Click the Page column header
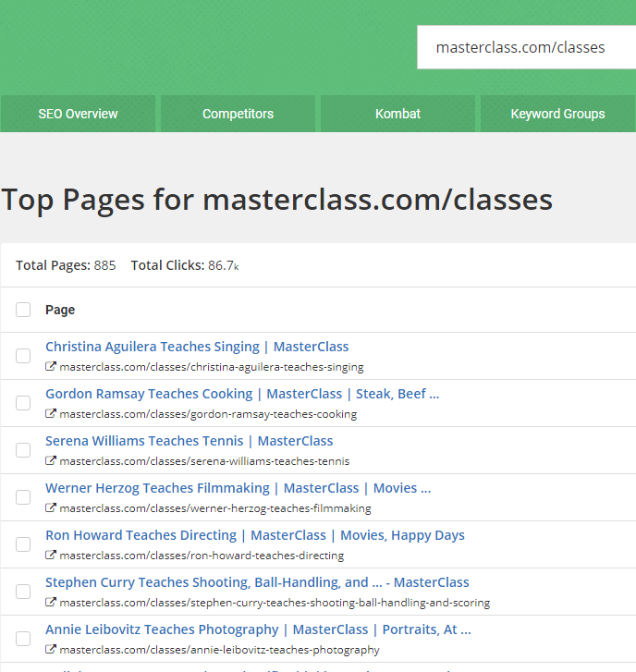The image size is (636, 672). pyautogui.click(x=60, y=310)
